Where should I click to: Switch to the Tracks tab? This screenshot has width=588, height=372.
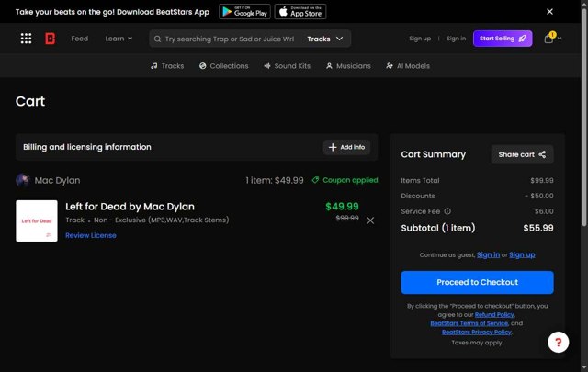pos(167,66)
